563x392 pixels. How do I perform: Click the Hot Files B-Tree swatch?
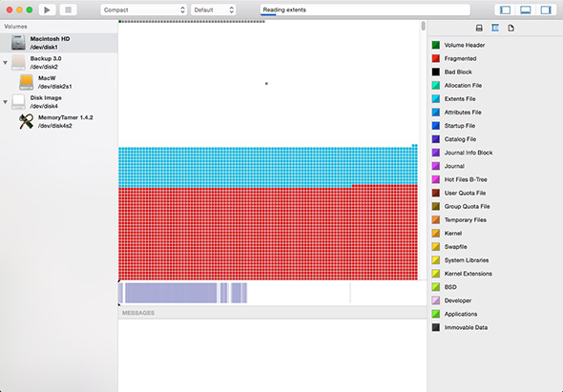pyautogui.click(x=435, y=179)
